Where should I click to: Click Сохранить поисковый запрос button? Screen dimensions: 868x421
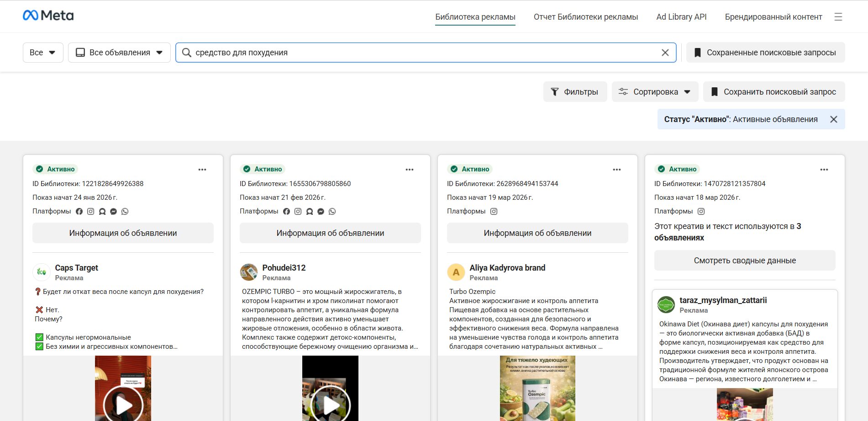click(x=774, y=92)
